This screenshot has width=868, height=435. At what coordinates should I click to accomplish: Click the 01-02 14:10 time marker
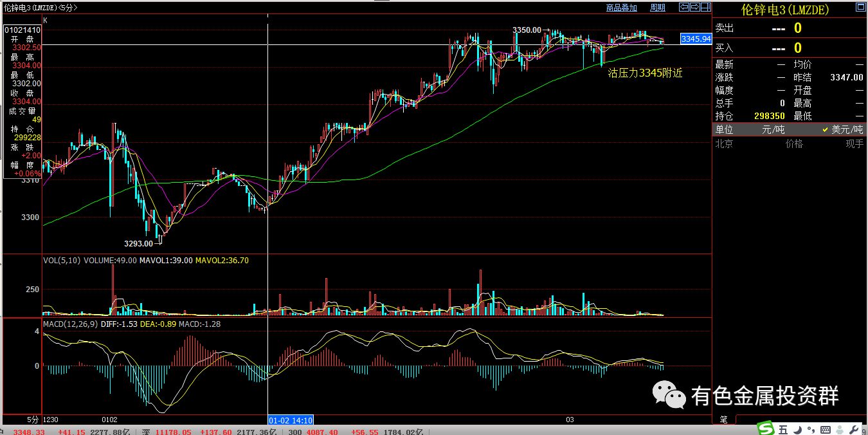coord(290,420)
